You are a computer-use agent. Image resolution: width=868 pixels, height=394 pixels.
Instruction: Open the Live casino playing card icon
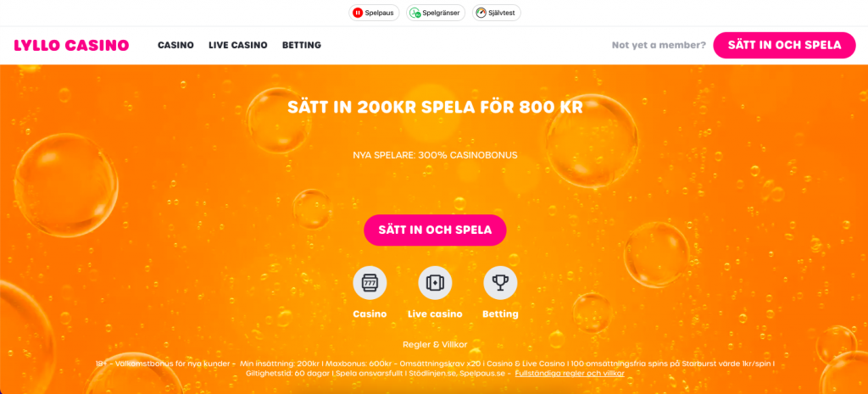(x=435, y=283)
